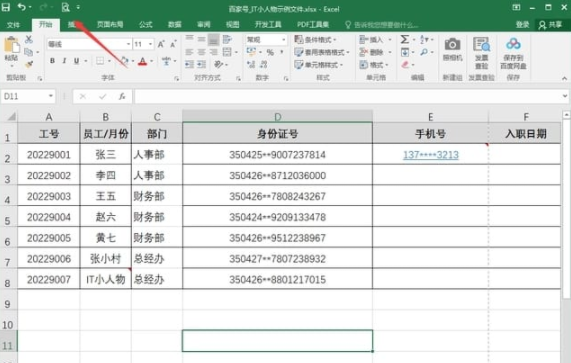Open print preview from quick access toolbar

point(66,7)
